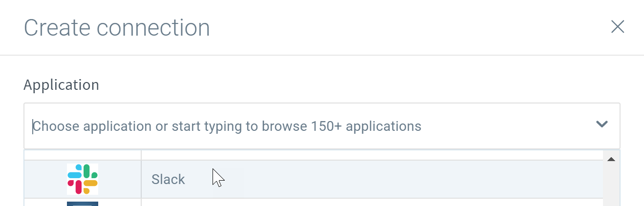Viewport: 644px width, 206px height.
Task: Open the Choose application dropdown placeholder
Action: 227,126
